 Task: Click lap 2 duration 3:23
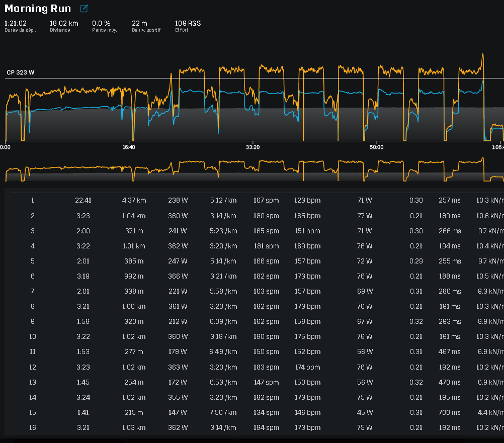(83, 216)
